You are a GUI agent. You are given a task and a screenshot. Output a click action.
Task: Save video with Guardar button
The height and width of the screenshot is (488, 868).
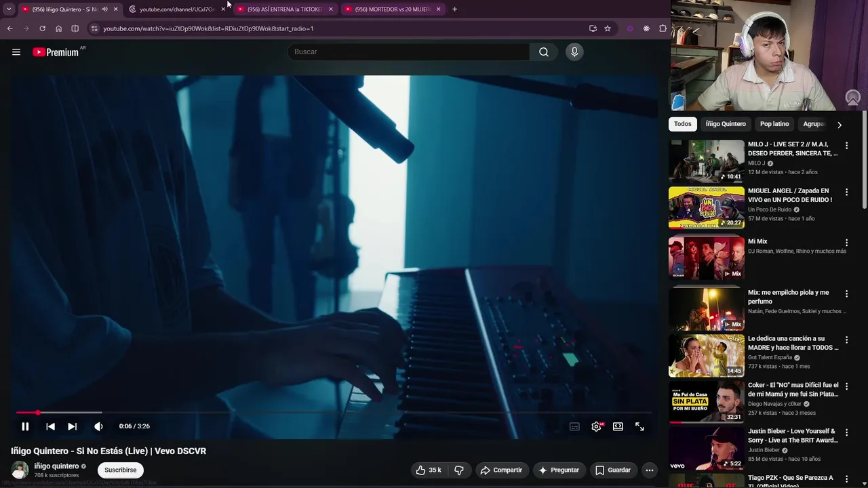(x=613, y=470)
